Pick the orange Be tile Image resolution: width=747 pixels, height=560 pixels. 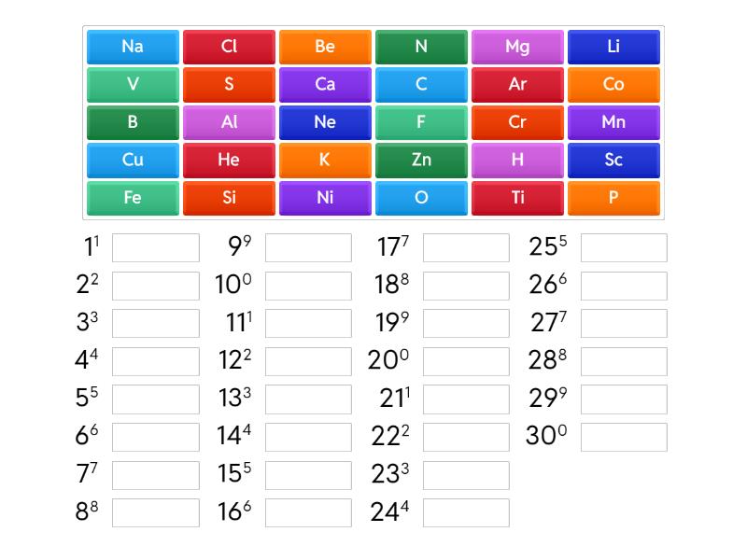(x=325, y=47)
